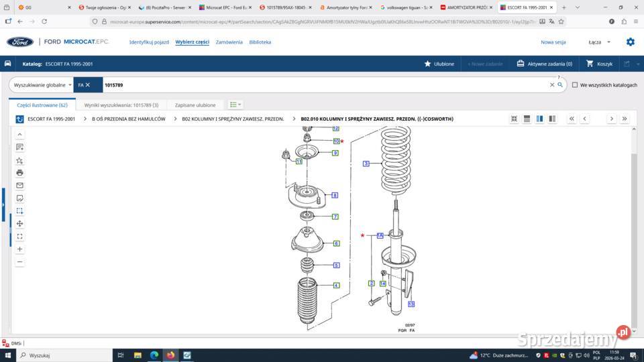Click the search magnifier icon
644x362 pixels.
pos(560,85)
